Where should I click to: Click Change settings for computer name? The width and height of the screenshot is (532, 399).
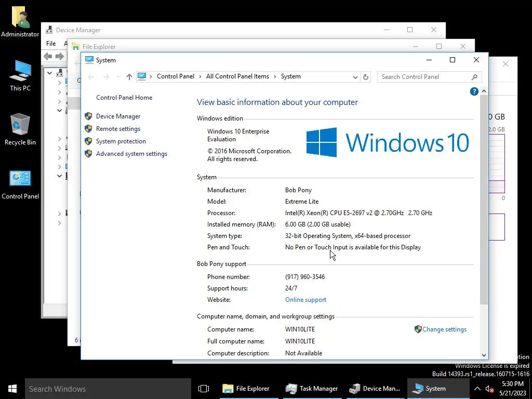pyautogui.click(x=444, y=329)
